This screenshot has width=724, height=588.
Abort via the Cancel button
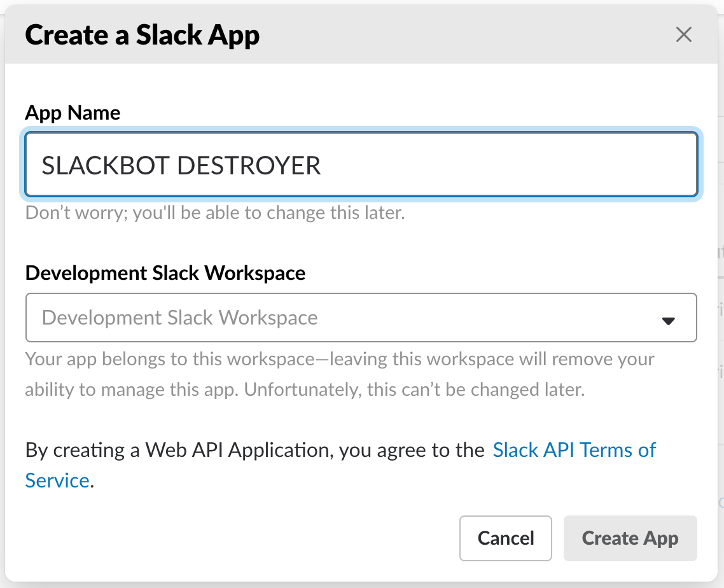point(505,538)
